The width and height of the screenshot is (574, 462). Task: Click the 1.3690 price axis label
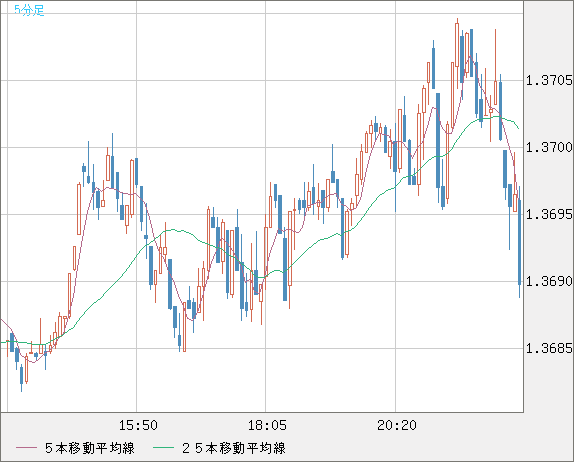point(549,281)
